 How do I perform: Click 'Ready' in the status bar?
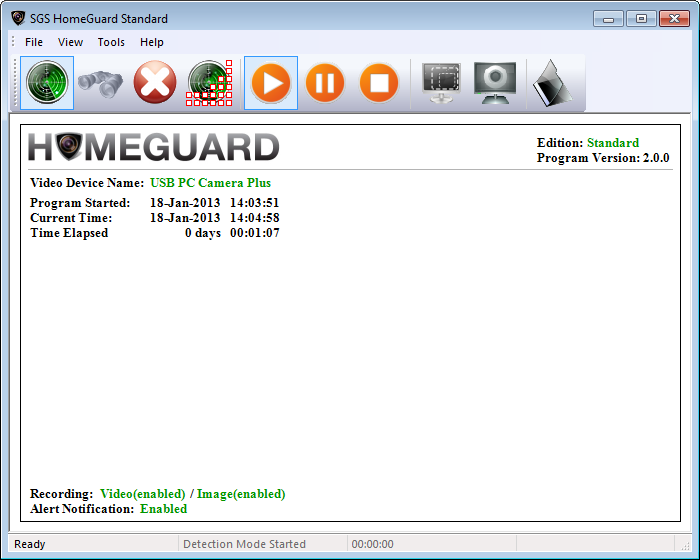pos(29,544)
